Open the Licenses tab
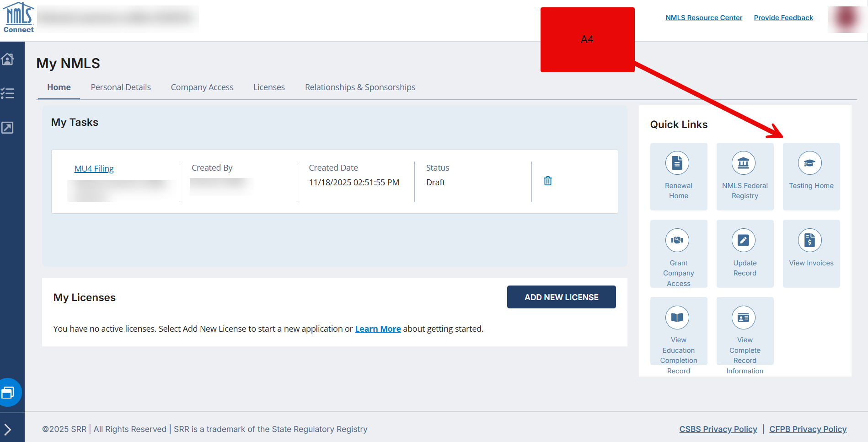868x442 pixels. pyautogui.click(x=269, y=87)
